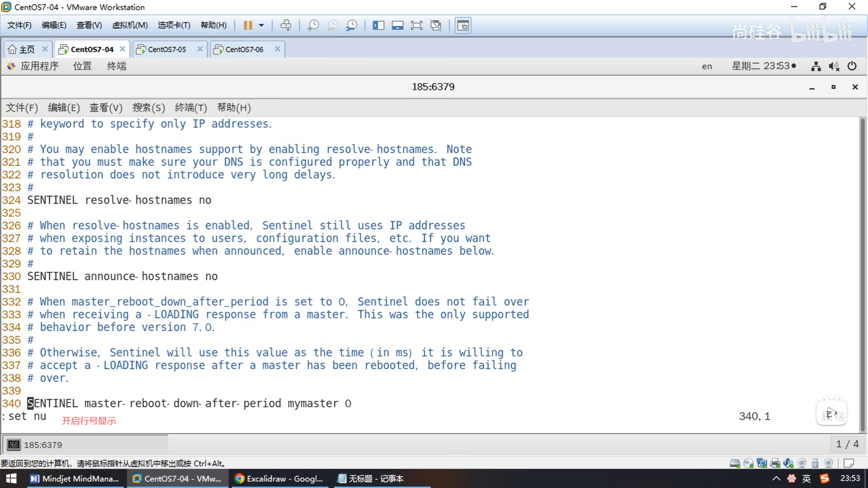Click the GNOME power icon

pos(852,66)
